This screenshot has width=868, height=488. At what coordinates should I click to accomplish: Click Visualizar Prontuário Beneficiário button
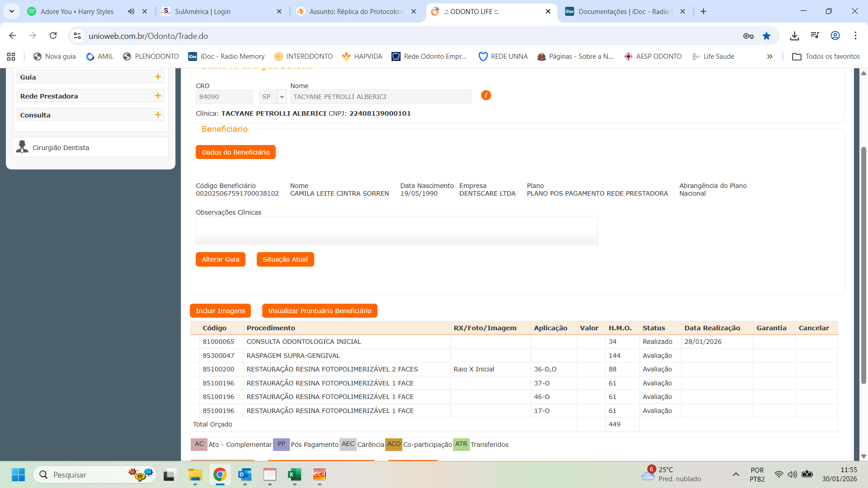click(x=320, y=311)
